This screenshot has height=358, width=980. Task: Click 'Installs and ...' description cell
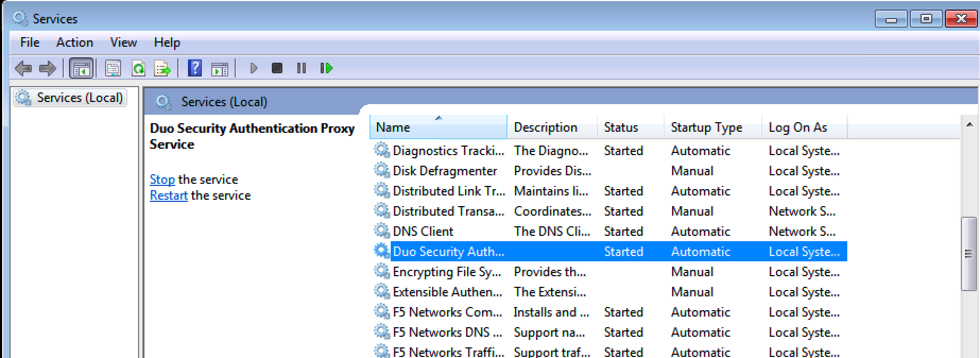click(552, 312)
